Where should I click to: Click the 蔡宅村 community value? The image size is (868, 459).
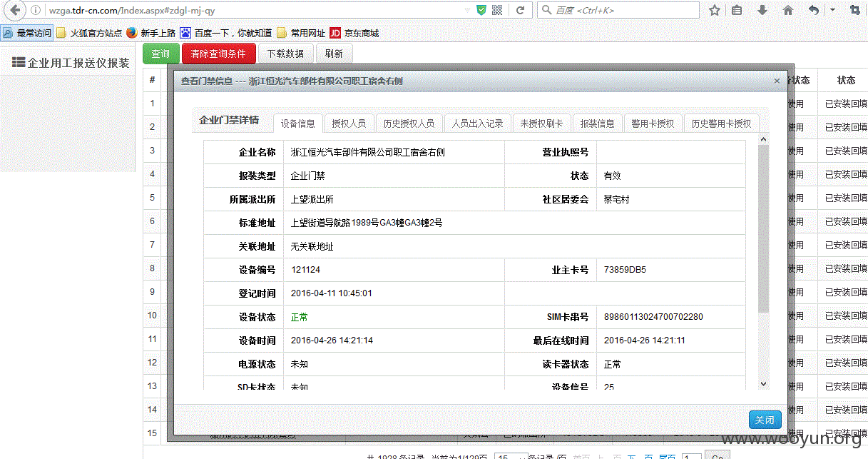pyautogui.click(x=617, y=199)
